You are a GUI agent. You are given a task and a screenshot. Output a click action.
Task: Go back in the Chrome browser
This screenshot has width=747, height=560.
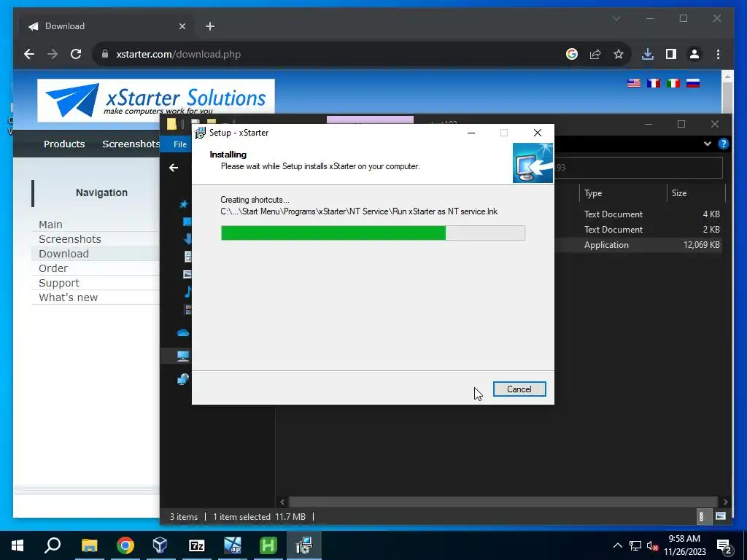tap(29, 54)
